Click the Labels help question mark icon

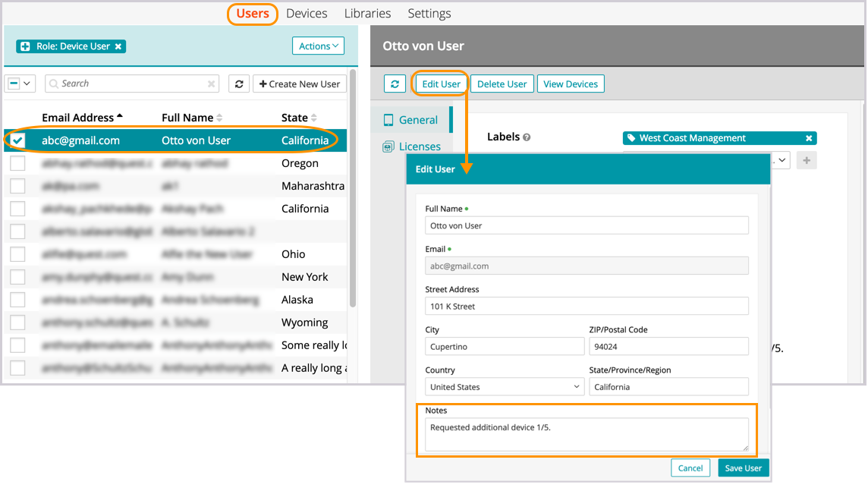tap(527, 137)
